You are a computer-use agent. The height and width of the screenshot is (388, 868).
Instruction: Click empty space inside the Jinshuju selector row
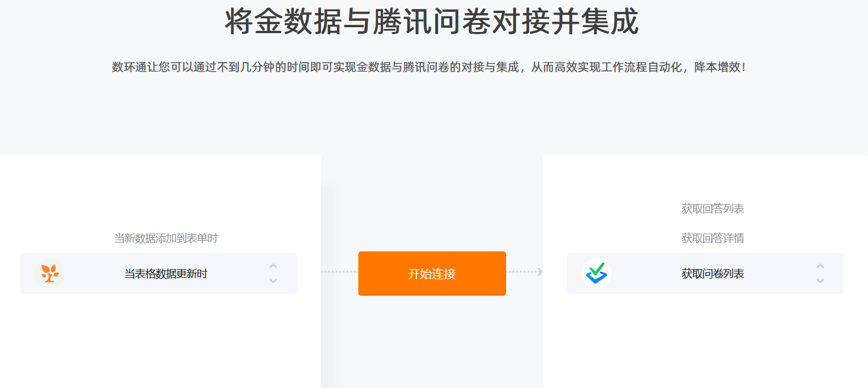237,273
